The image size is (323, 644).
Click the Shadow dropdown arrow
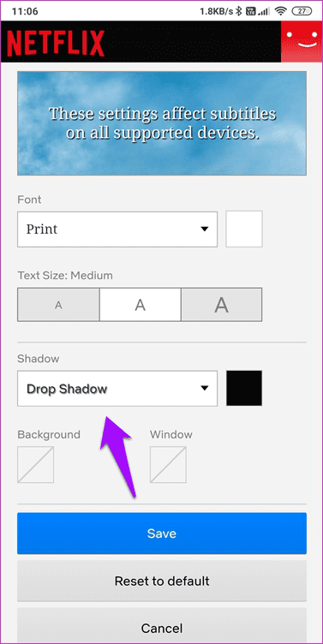204,389
